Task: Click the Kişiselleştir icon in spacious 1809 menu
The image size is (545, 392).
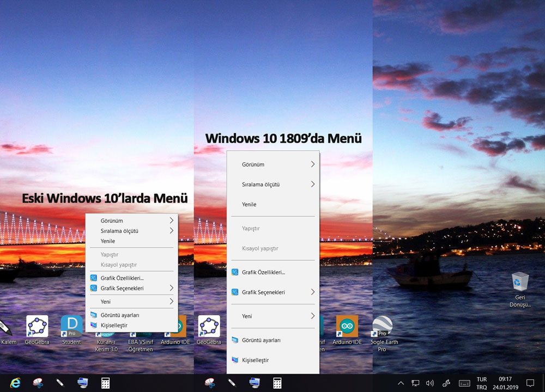Action: [x=235, y=360]
